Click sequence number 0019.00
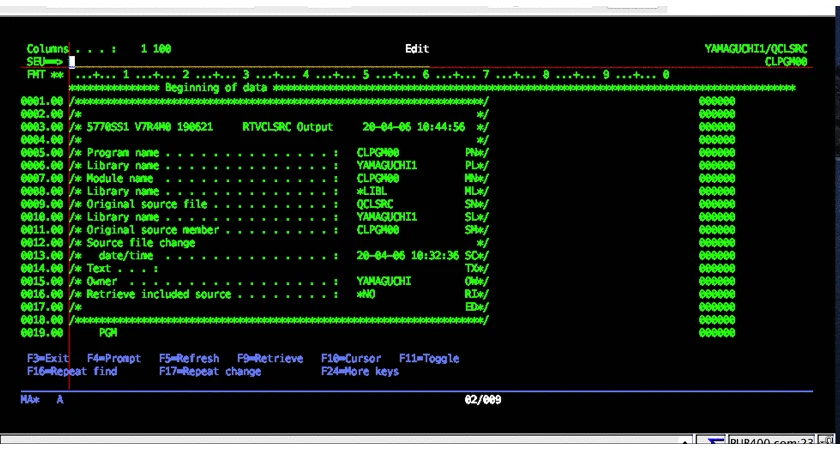 42,333
